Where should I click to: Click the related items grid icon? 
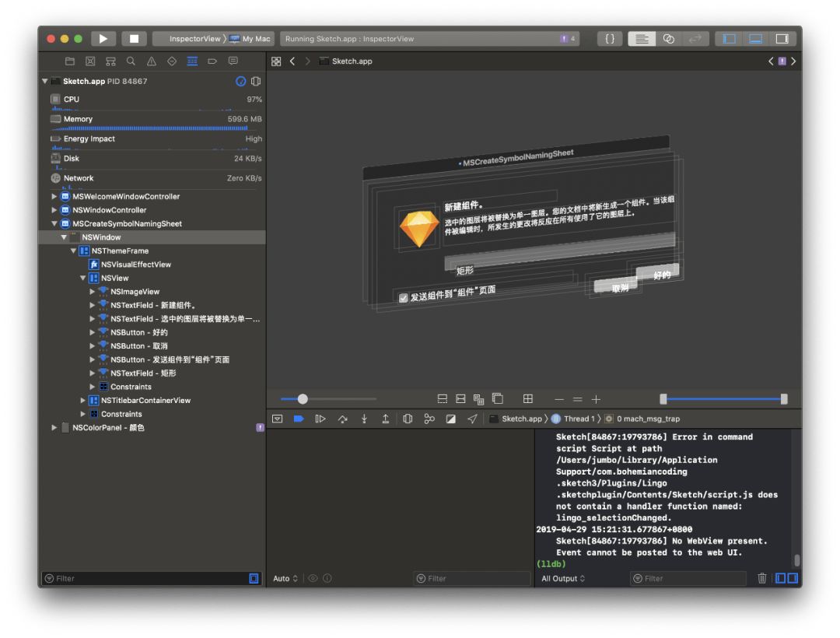click(276, 61)
